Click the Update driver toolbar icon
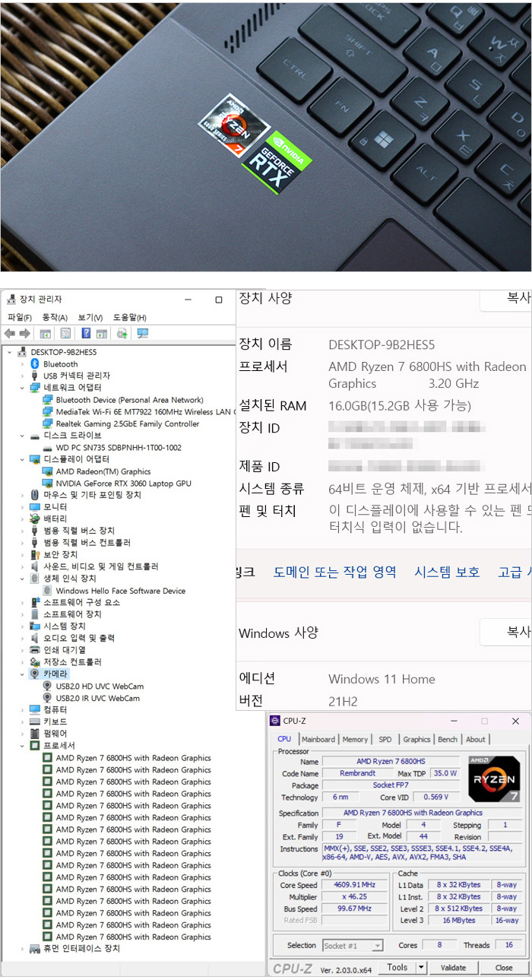 [x=122, y=333]
